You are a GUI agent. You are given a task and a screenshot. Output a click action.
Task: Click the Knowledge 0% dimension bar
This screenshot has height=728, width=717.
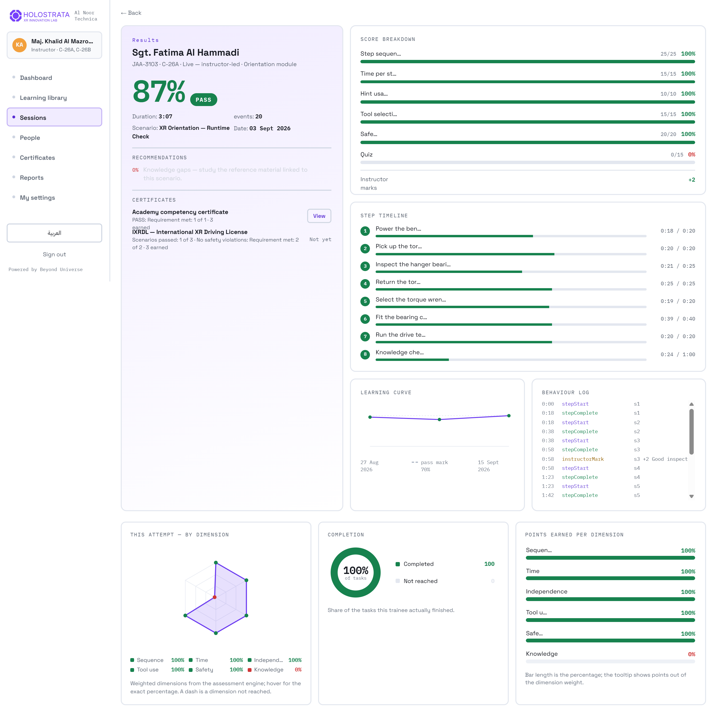(610, 661)
